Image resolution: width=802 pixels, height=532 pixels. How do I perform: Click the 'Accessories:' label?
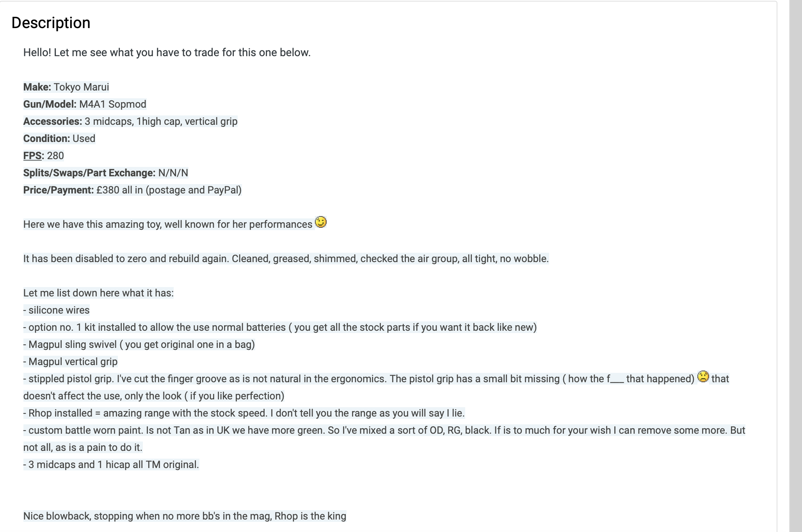[53, 121]
